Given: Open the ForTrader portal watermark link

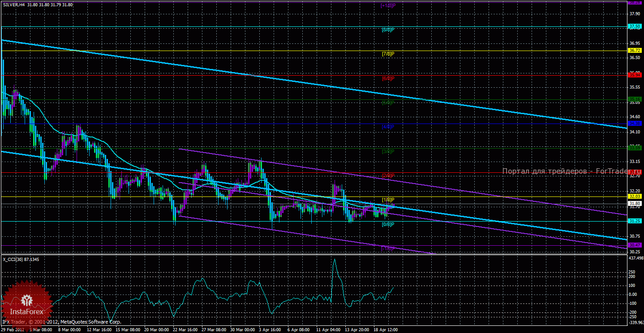Looking at the screenshot, I should tap(569, 171).
